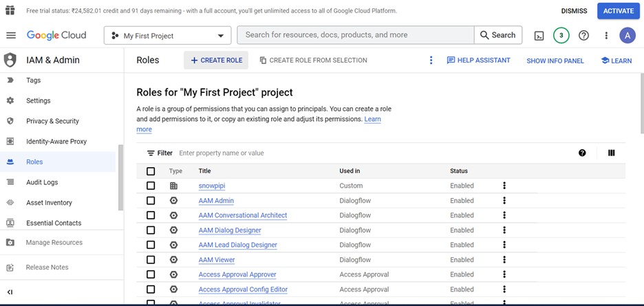Click the column display options icon
Image resolution: width=644 pixels, height=306 pixels.
point(611,153)
